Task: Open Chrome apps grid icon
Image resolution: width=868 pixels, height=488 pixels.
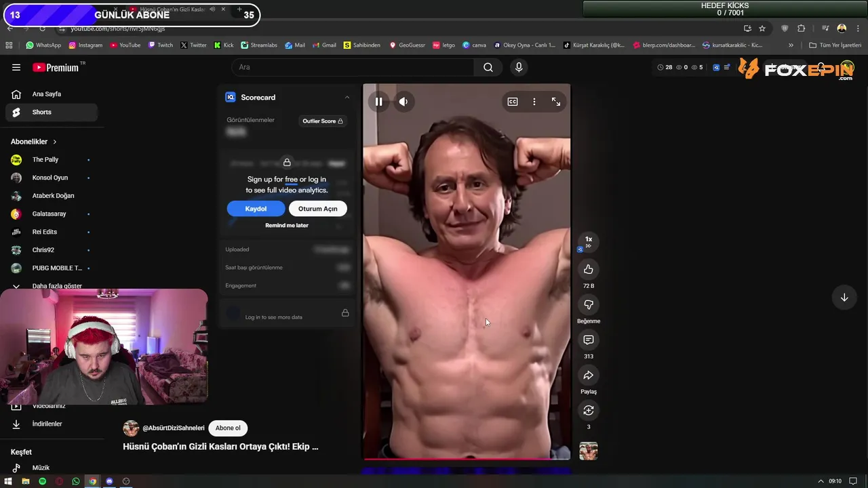Action: (9, 45)
